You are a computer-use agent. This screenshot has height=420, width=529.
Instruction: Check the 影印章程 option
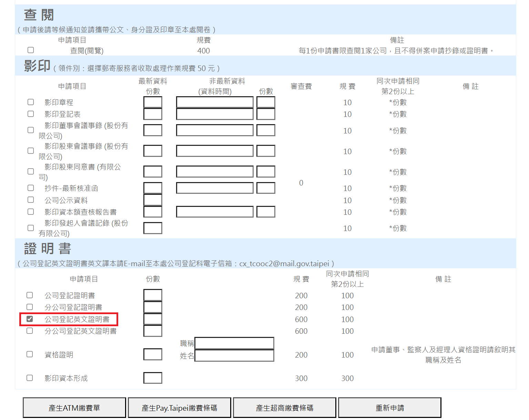pyautogui.click(x=30, y=102)
